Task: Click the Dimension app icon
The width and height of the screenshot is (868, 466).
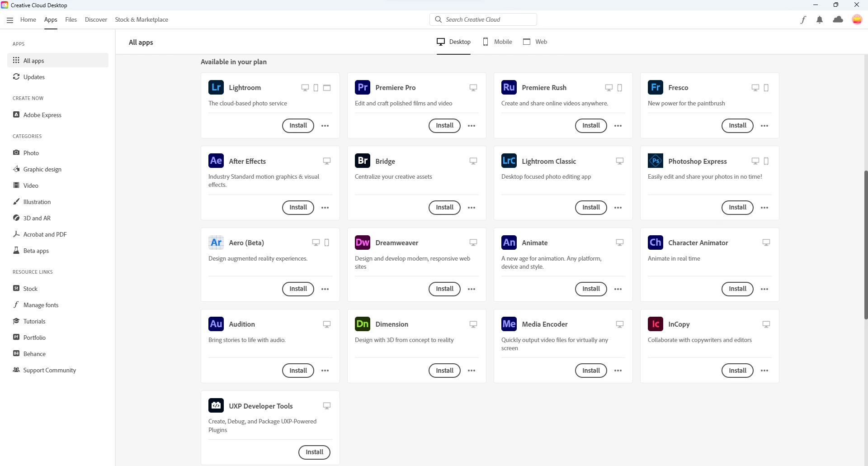Action: pyautogui.click(x=363, y=324)
